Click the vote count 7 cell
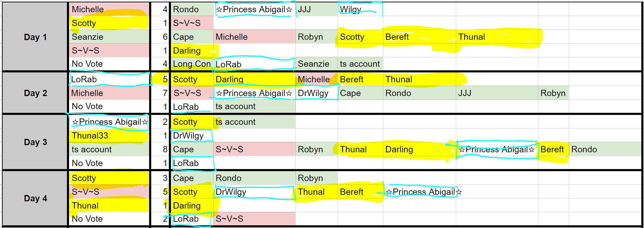 (160, 93)
